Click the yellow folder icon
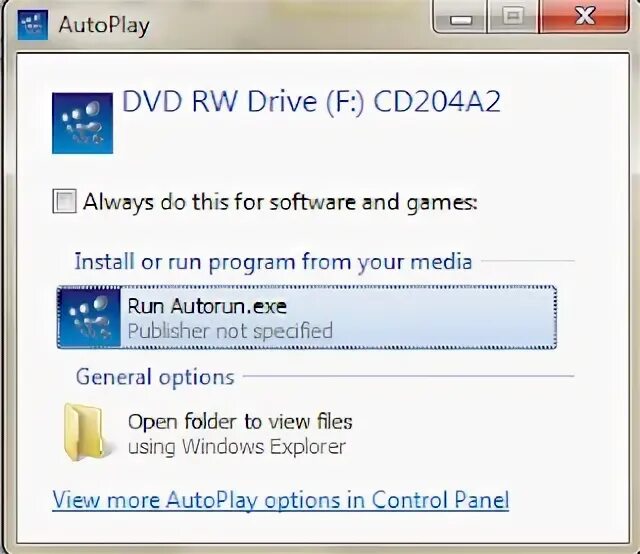This screenshot has width=640, height=554. click(84, 432)
